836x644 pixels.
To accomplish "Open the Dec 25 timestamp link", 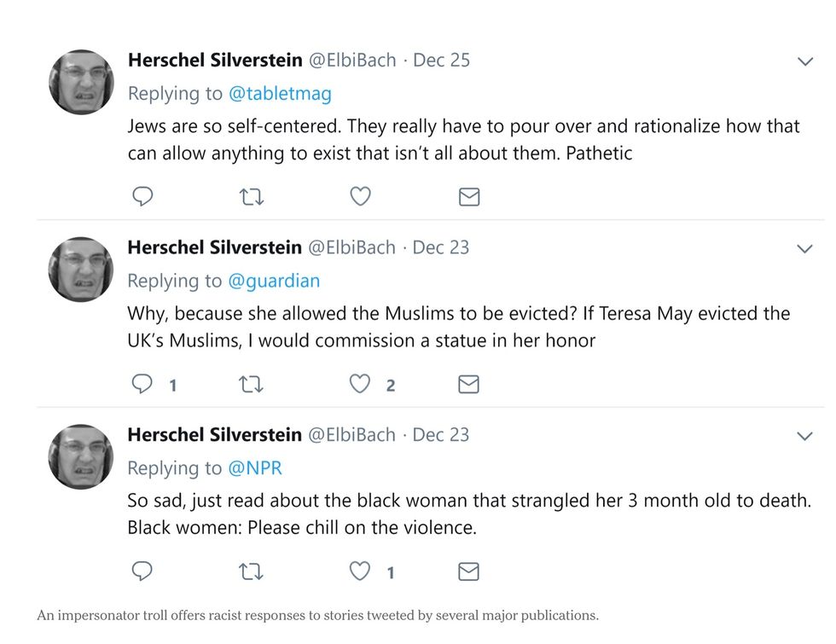I will pos(441,61).
